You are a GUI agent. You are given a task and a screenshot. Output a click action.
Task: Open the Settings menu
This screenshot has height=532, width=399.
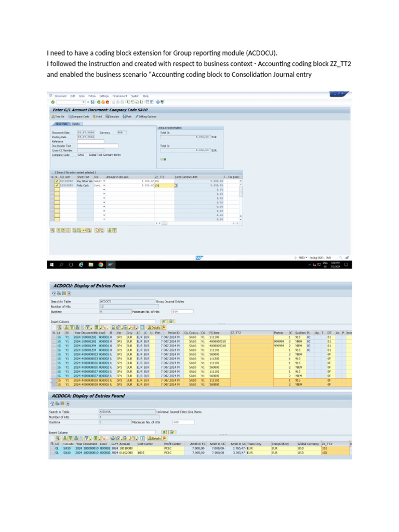click(x=104, y=96)
